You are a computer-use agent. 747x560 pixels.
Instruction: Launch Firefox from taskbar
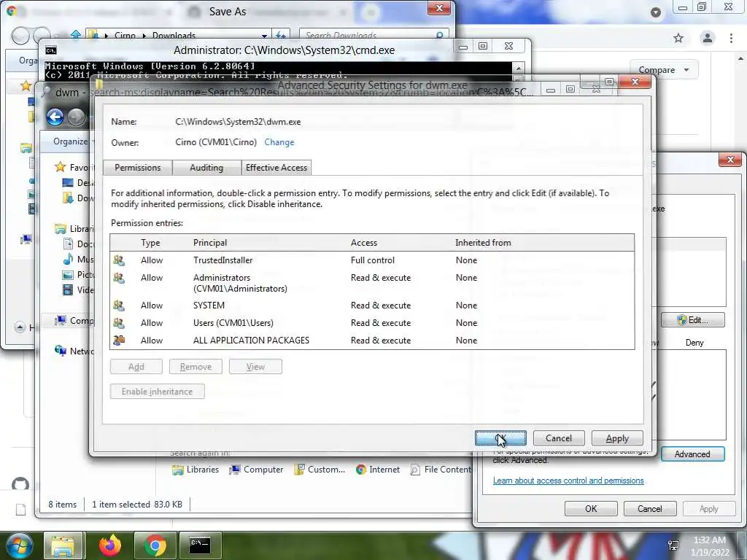110,545
